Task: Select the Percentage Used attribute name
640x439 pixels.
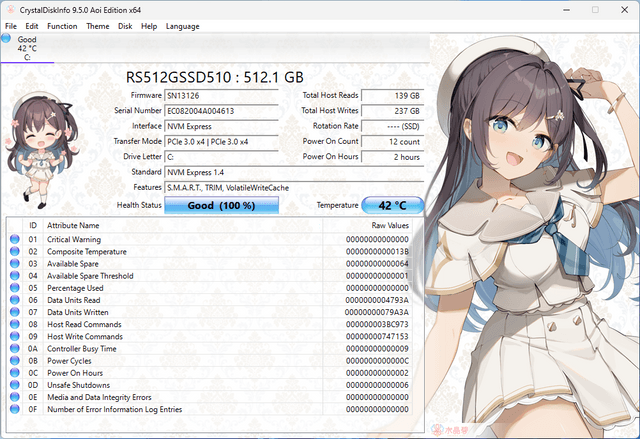Action: click(75, 288)
